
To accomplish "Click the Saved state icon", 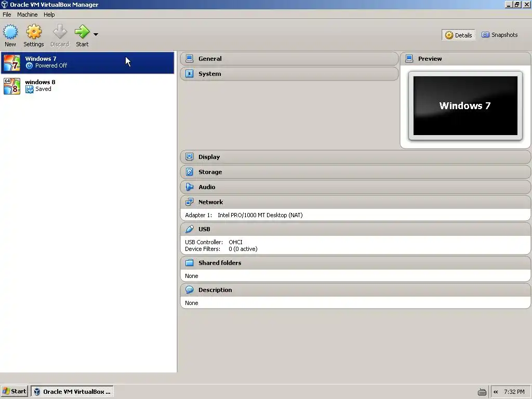I will point(30,89).
